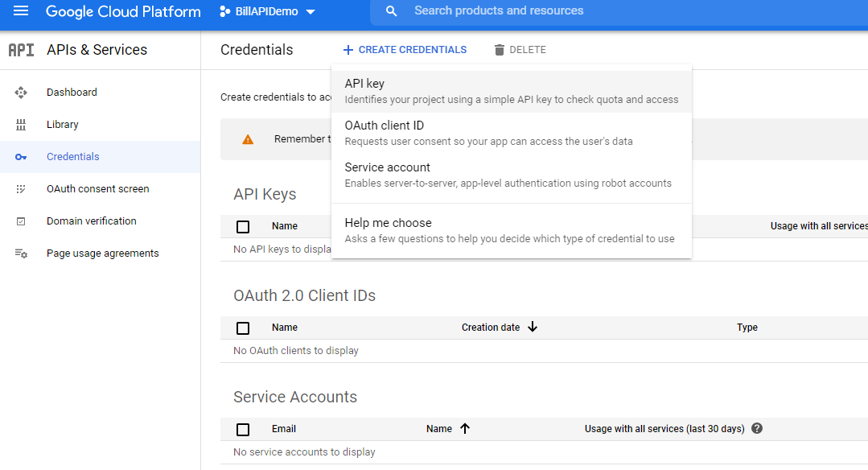
Task: Click the orange warning triangle icon
Action: coord(248,139)
